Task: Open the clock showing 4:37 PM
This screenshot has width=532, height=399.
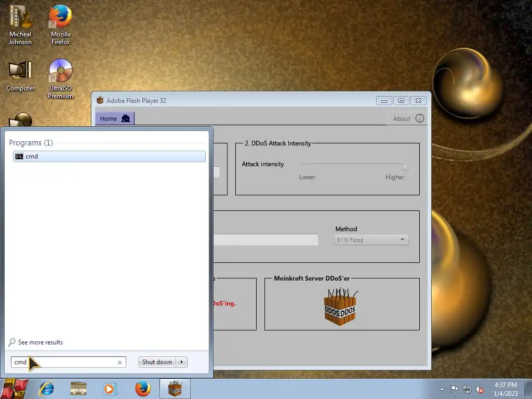Action: tap(506, 389)
